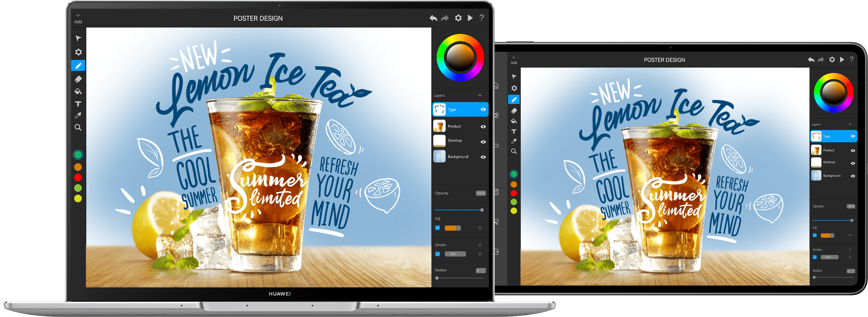Choose the Paint Bucket fill tool
The image size is (868, 317).
pos(78,91)
